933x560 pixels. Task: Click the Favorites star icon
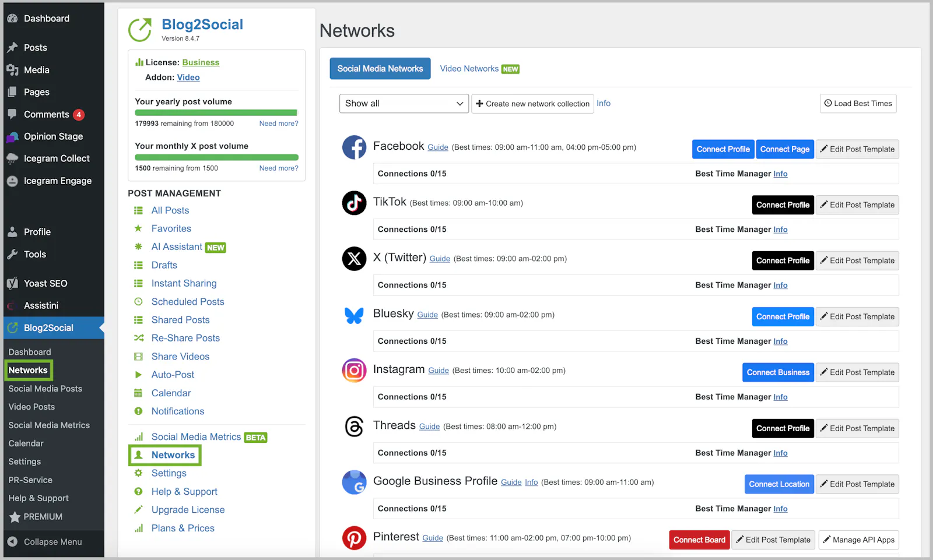138,228
